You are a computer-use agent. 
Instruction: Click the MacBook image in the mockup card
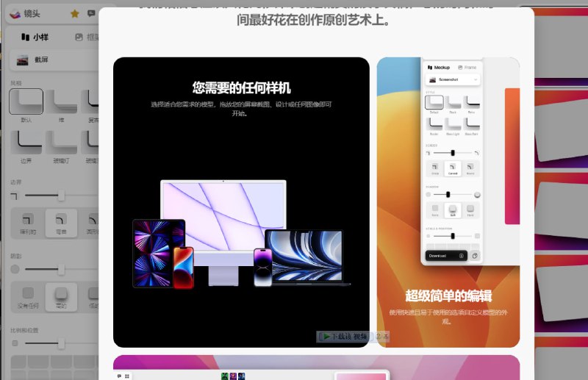307,258
